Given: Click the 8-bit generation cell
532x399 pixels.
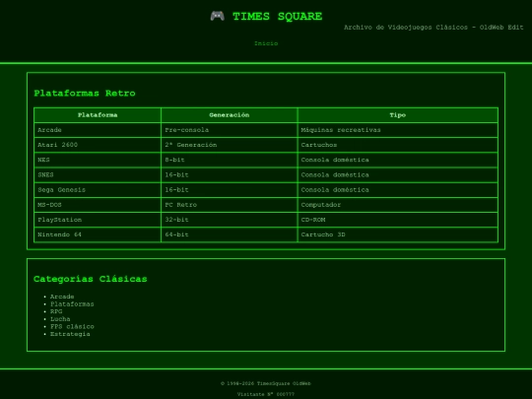Looking at the screenshot, I should [x=229, y=160].
